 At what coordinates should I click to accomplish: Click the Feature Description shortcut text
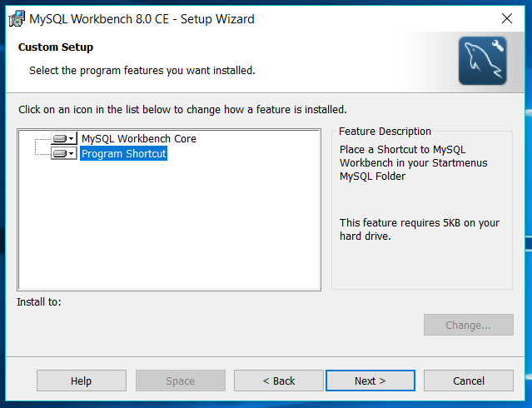click(x=413, y=163)
